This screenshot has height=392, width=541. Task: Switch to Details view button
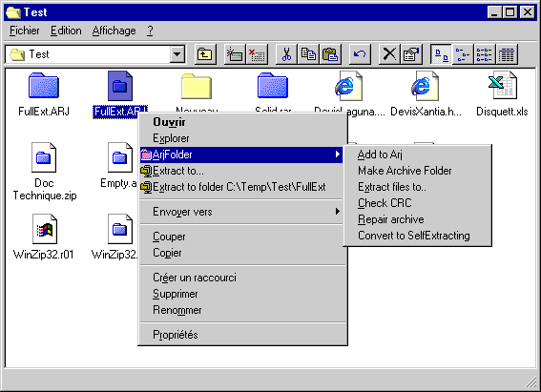[506, 54]
